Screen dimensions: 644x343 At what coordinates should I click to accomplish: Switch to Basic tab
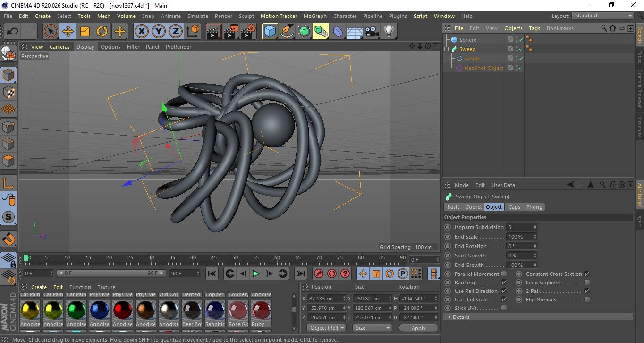pyautogui.click(x=453, y=207)
